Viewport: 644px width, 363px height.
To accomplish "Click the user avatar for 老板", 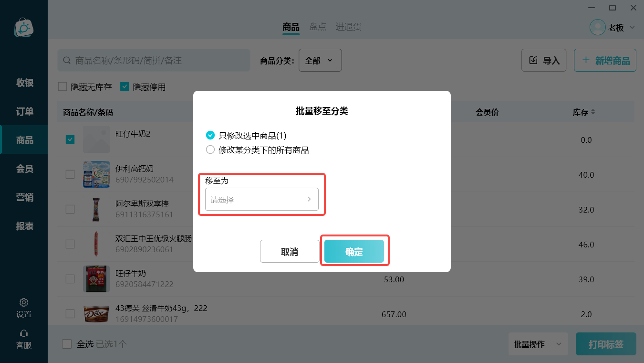I will pyautogui.click(x=597, y=27).
